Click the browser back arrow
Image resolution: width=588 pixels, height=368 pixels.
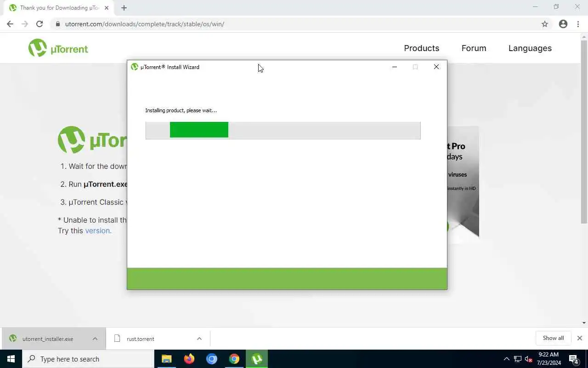[10, 24]
